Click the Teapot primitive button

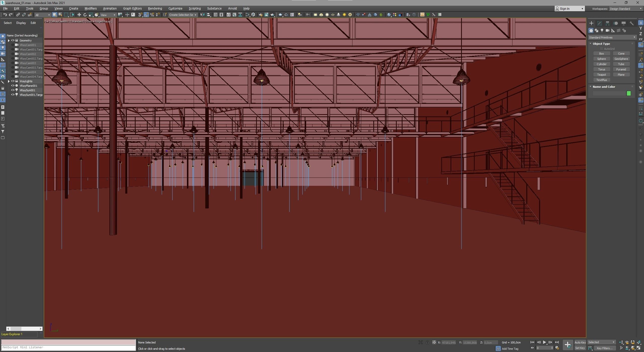(601, 75)
